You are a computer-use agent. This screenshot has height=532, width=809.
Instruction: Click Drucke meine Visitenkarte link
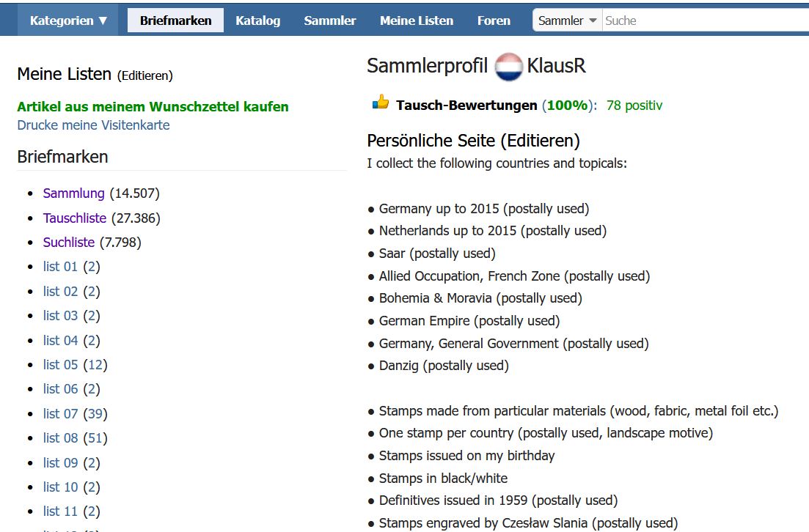(x=93, y=125)
